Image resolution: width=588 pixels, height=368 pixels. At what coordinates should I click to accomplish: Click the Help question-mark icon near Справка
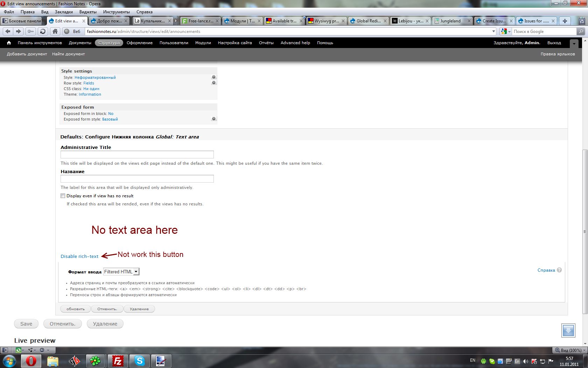559,270
